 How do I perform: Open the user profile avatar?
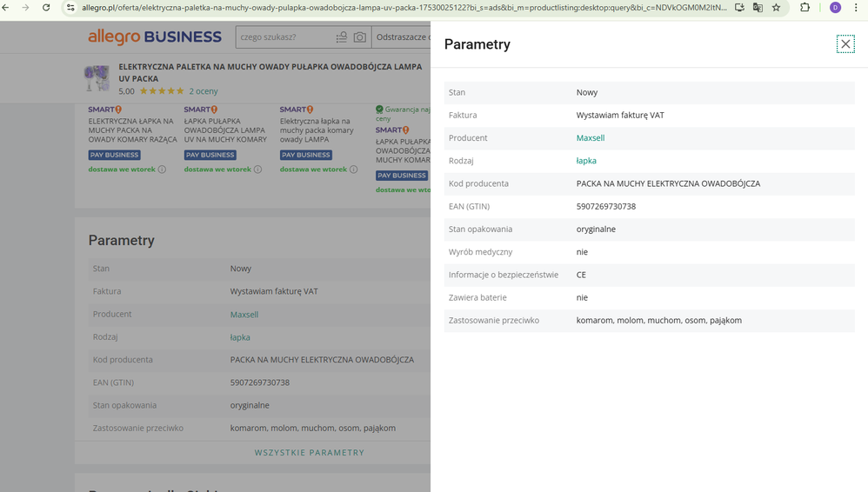835,8
